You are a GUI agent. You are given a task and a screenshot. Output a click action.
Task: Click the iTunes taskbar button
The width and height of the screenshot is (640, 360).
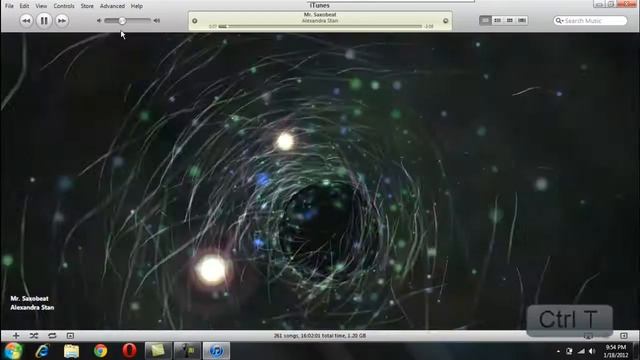point(217,351)
